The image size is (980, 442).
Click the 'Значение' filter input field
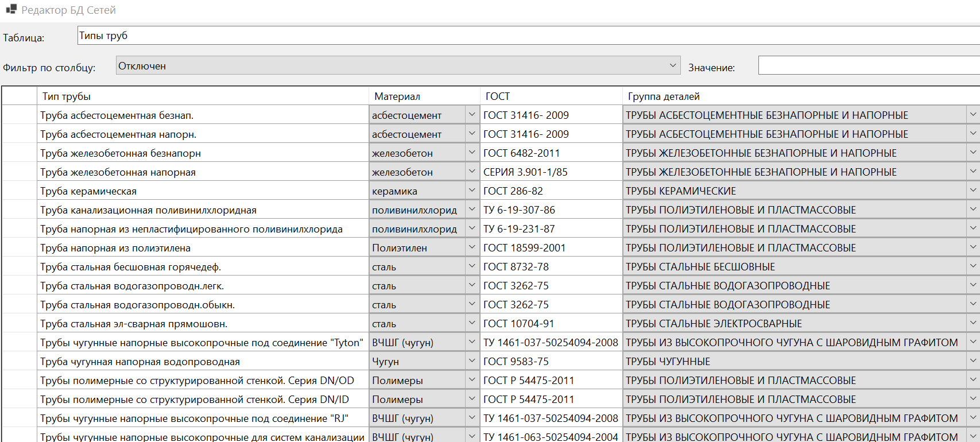tap(868, 66)
